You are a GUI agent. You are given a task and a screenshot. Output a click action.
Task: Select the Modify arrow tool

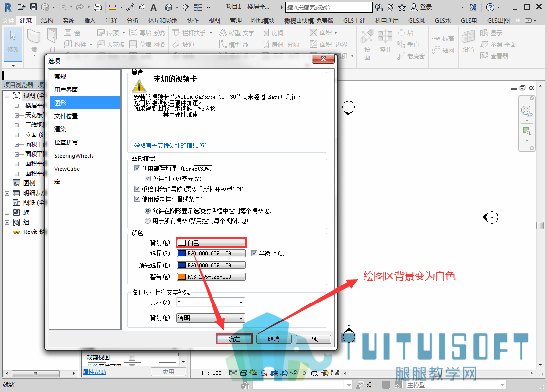pos(13,45)
